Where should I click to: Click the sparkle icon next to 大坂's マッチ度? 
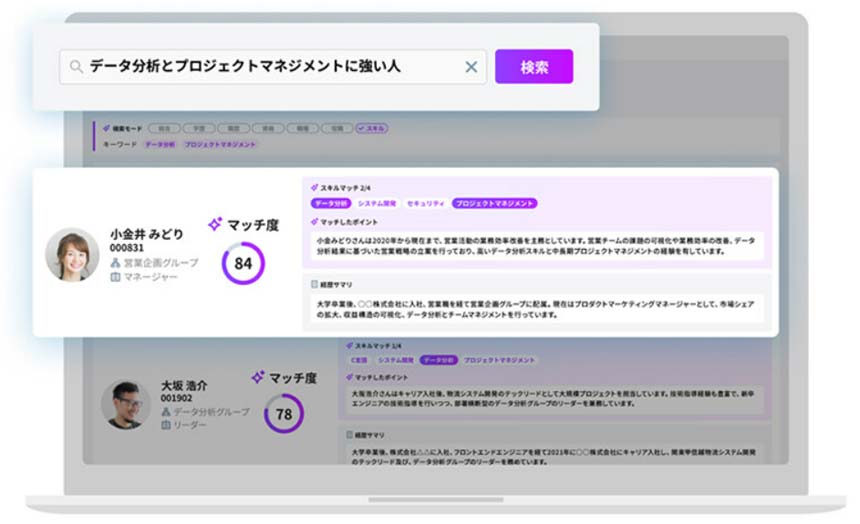tap(258, 377)
